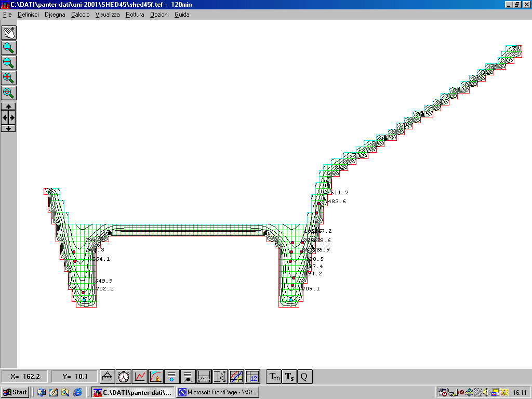Toggle the Tm temperature button
The width and height of the screenshot is (532, 399).
pyautogui.click(x=274, y=377)
